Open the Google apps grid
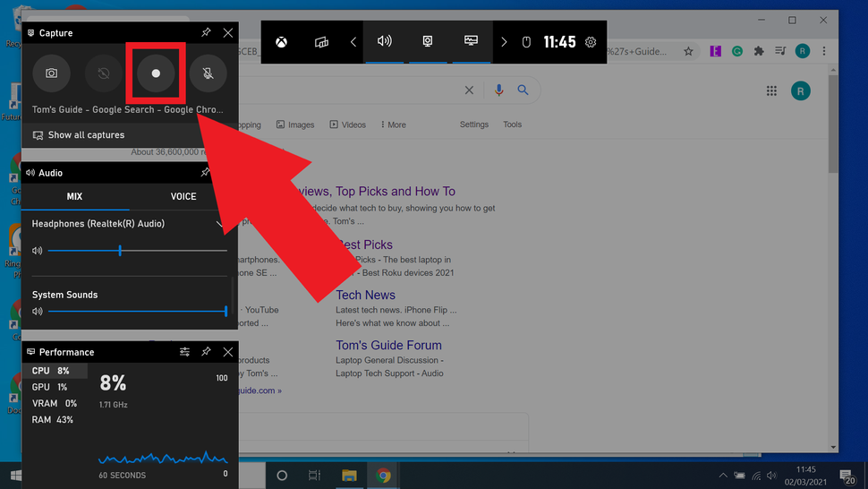Viewport: 868px width, 489px height. click(x=771, y=90)
